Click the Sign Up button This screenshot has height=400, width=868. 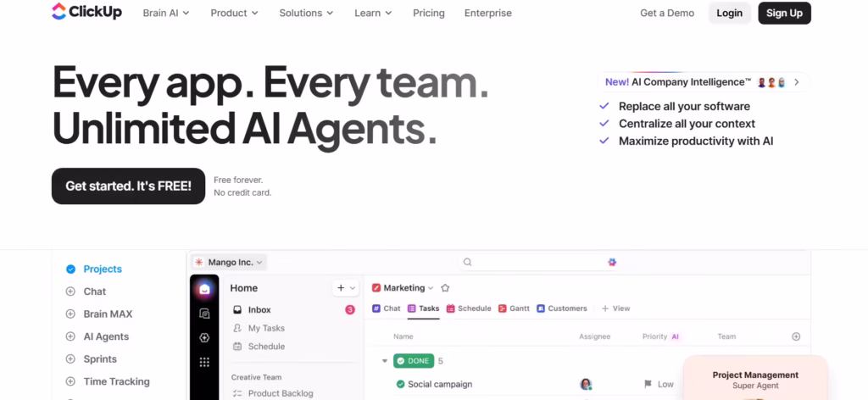pos(783,14)
